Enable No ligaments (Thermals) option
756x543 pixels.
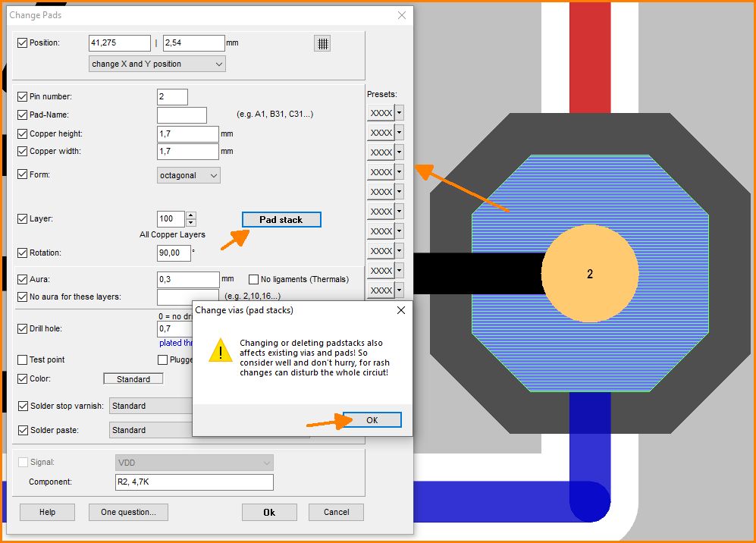pos(254,279)
